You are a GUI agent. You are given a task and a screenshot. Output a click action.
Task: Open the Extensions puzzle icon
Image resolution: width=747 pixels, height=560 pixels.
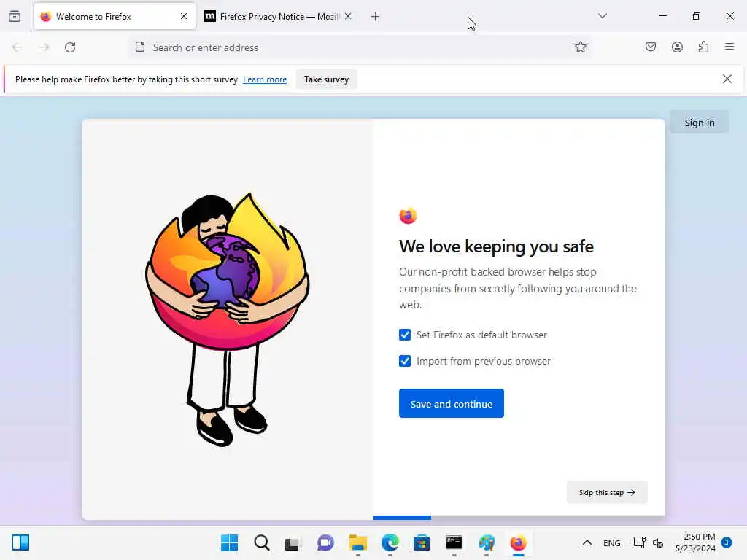click(703, 47)
